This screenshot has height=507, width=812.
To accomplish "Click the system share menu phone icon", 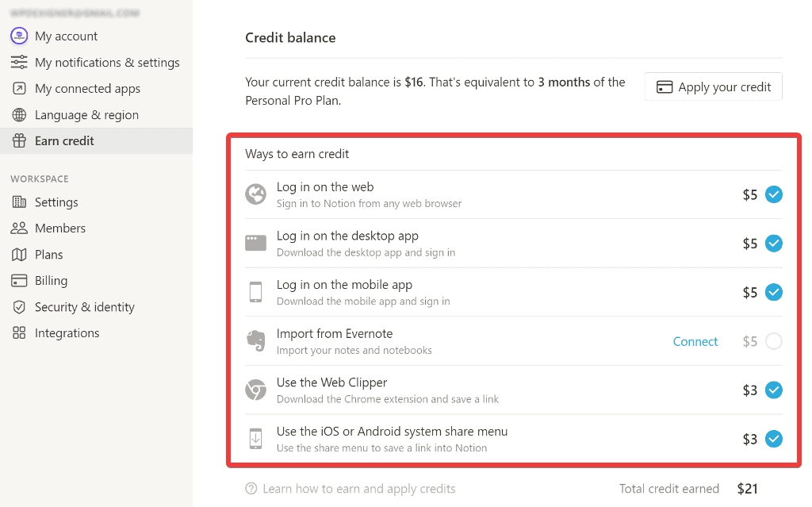I will tap(255, 439).
